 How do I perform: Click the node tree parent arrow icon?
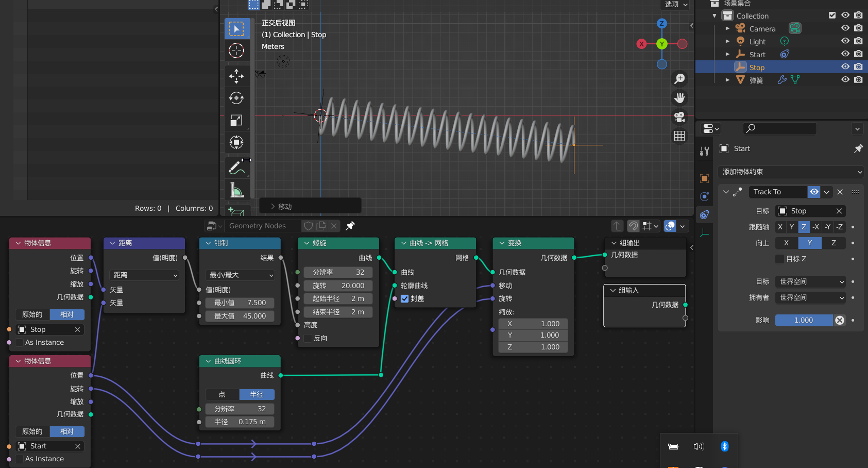[x=617, y=226]
